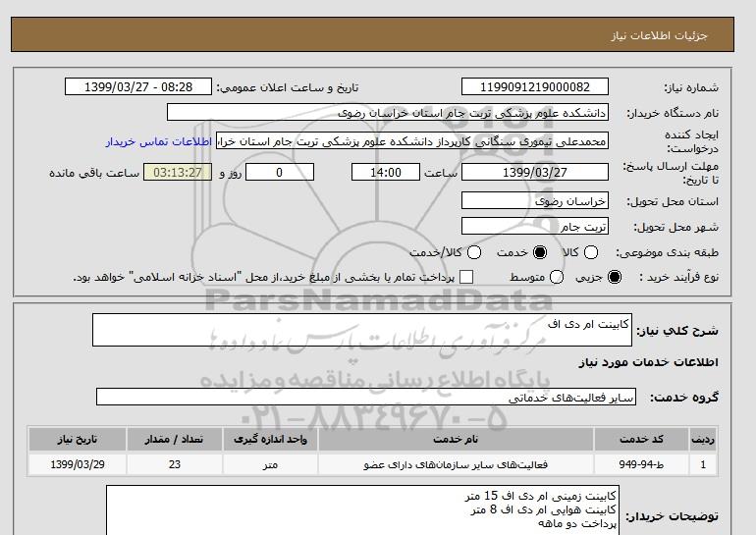Click the نام خدمت column header

click(x=456, y=439)
